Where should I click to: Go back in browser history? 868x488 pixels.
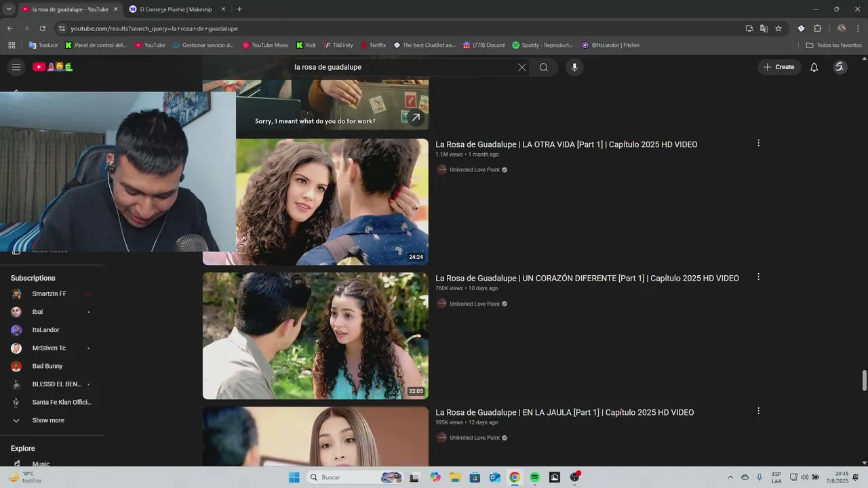[x=9, y=28]
